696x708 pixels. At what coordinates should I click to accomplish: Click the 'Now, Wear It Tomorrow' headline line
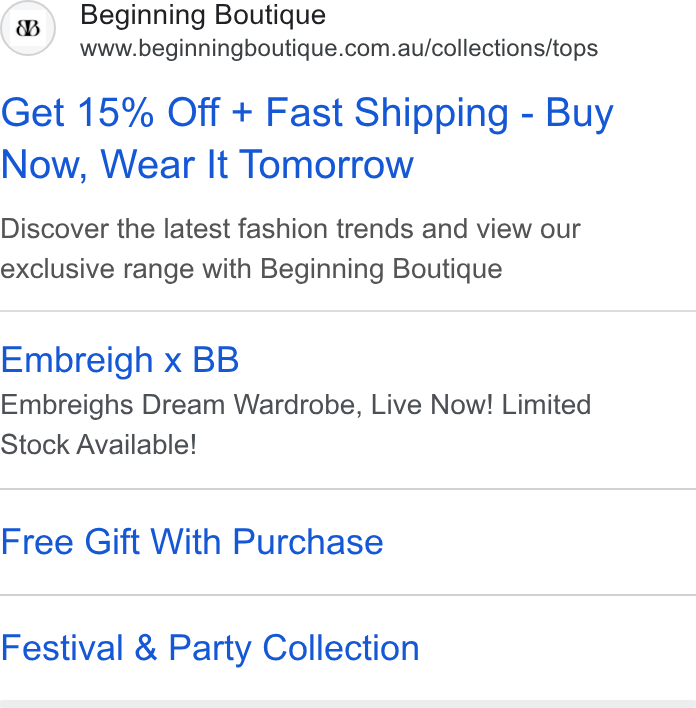[207, 165]
